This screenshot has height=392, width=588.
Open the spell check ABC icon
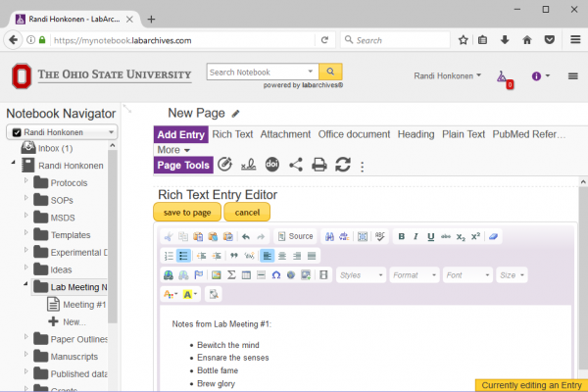tap(380, 237)
